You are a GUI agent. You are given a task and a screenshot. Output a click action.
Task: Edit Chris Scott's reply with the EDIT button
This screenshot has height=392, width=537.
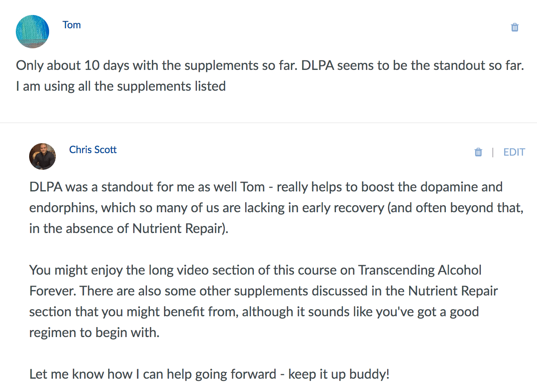514,152
